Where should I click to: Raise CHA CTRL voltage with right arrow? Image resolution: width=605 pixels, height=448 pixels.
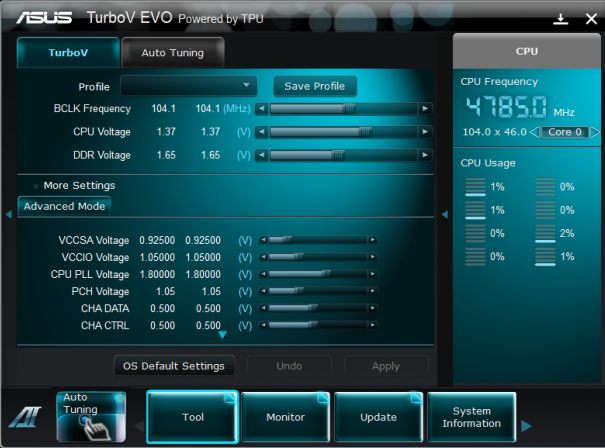372,325
